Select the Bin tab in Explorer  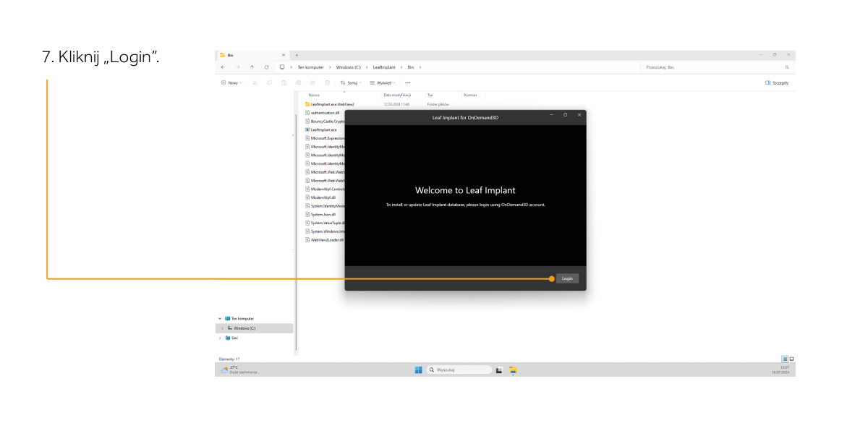[x=252, y=55]
